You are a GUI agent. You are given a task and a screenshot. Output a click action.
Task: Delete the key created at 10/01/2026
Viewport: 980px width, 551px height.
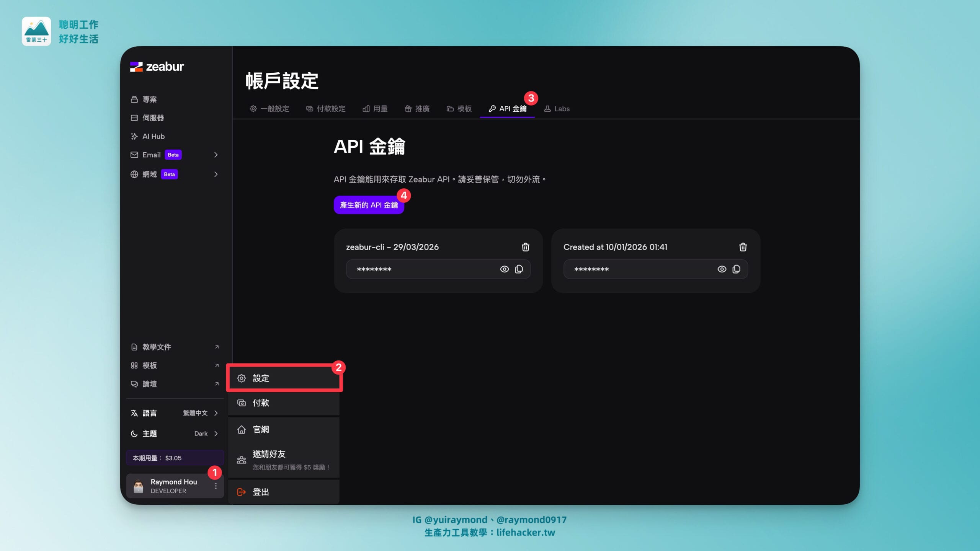pyautogui.click(x=743, y=247)
